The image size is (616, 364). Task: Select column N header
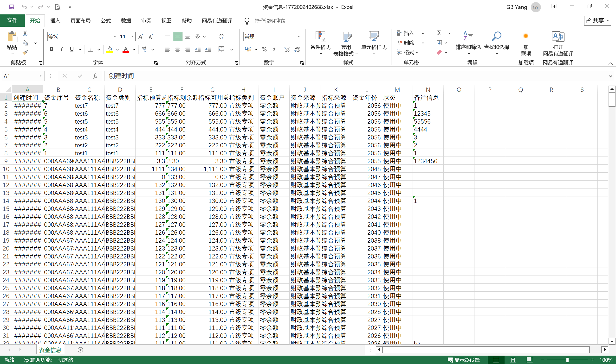click(x=428, y=89)
